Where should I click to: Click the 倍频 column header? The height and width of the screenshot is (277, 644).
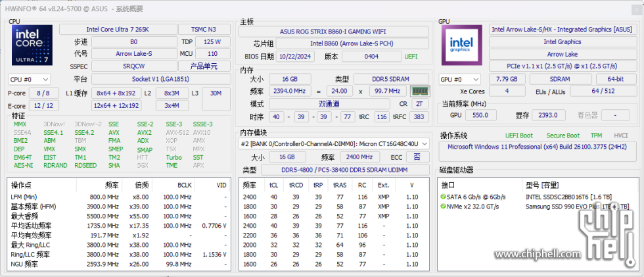pyautogui.click(x=137, y=186)
